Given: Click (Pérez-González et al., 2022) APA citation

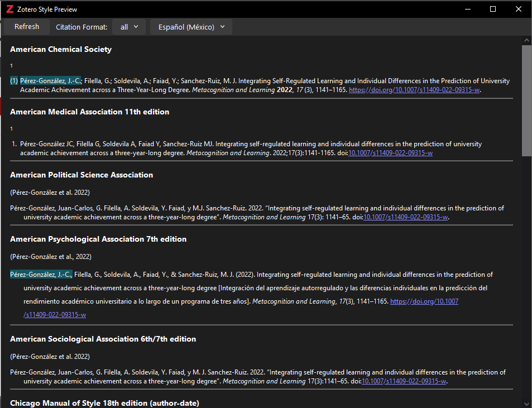Looking at the screenshot, I should [51, 257].
